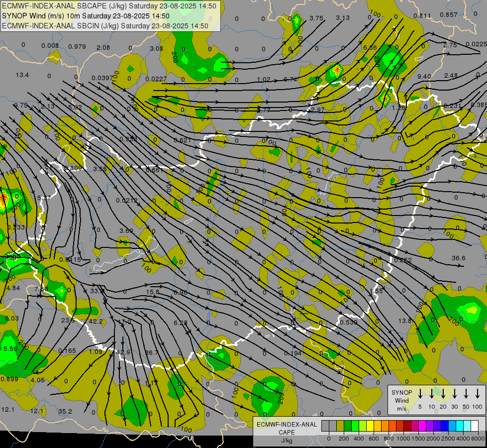
Task: Click the 3.69 value on the map
Action: pyautogui.click(x=126, y=230)
